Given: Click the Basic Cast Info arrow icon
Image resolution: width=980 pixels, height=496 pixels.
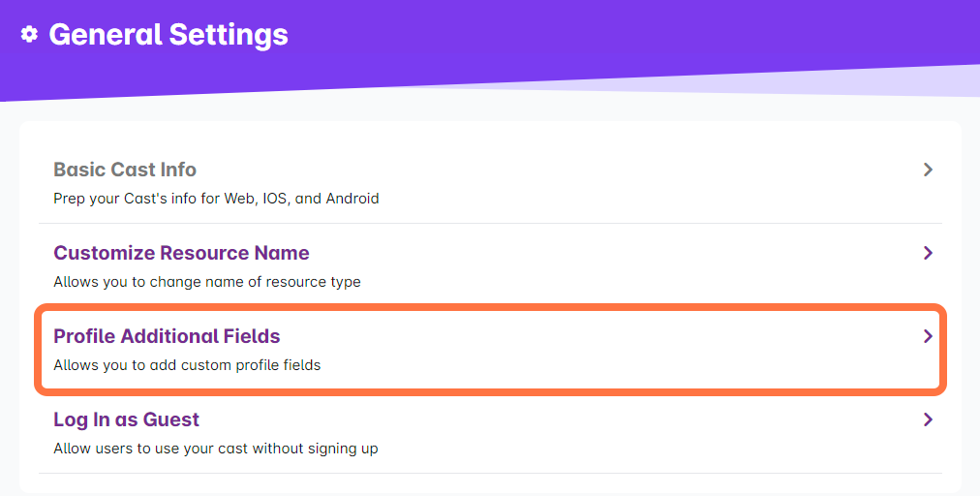Looking at the screenshot, I should click(928, 170).
